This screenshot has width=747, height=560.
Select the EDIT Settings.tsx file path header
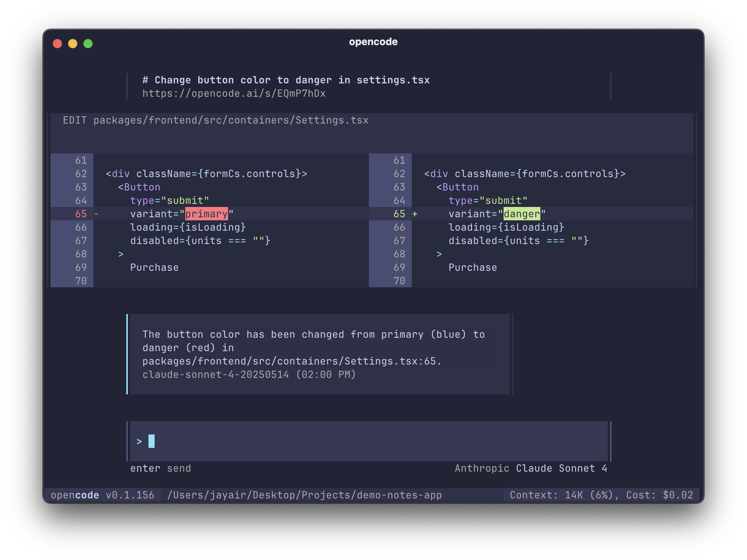tap(216, 120)
